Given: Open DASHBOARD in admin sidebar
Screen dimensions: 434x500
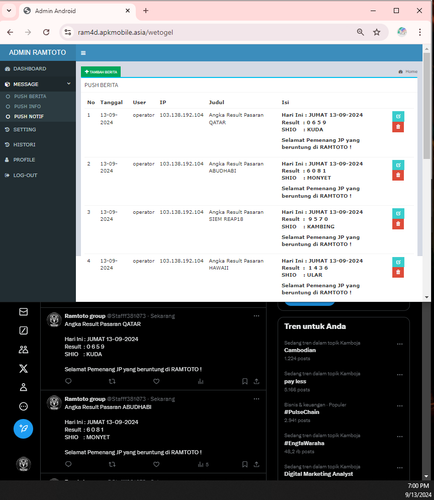Looking at the screenshot, I should [x=30, y=69].
